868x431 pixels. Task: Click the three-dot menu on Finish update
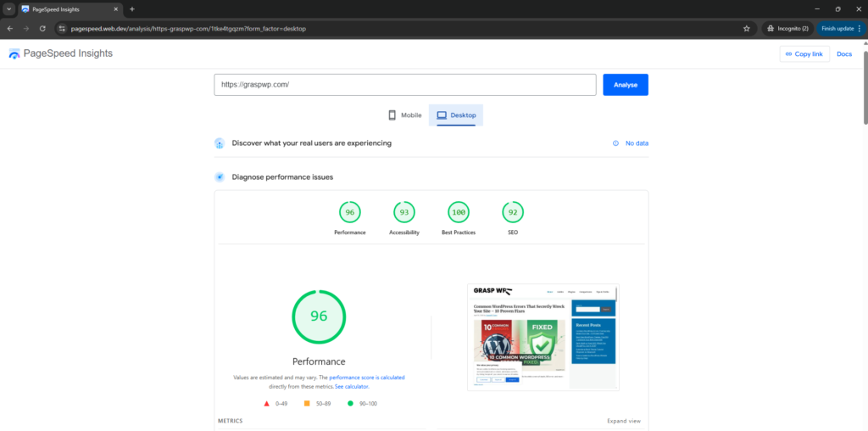[x=860, y=28]
